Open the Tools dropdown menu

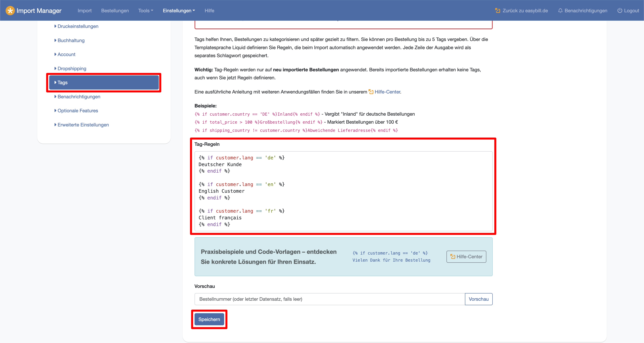[146, 10]
